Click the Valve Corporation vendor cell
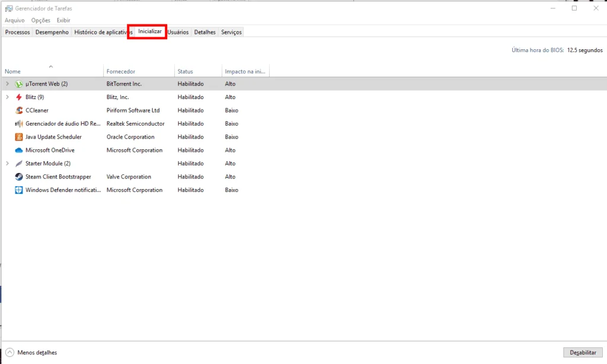 tap(129, 177)
